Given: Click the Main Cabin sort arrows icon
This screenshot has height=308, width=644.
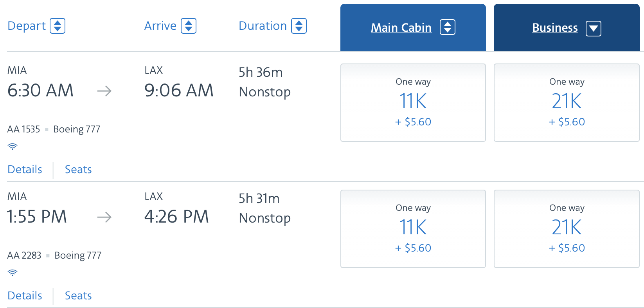Looking at the screenshot, I should 447,27.
